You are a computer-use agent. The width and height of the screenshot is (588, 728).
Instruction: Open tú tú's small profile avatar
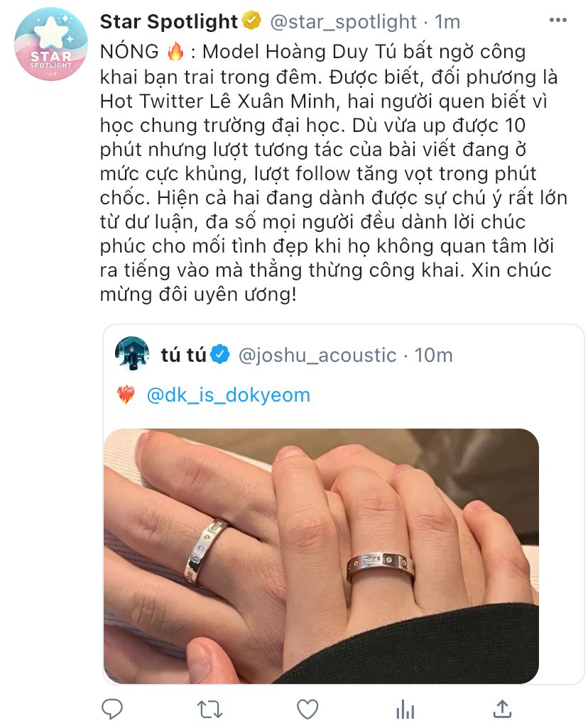point(132,354)
